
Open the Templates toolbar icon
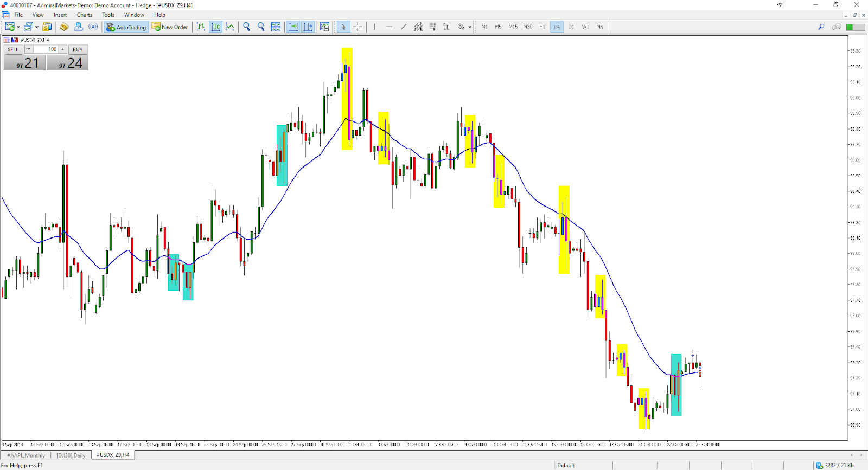[325, 27]
